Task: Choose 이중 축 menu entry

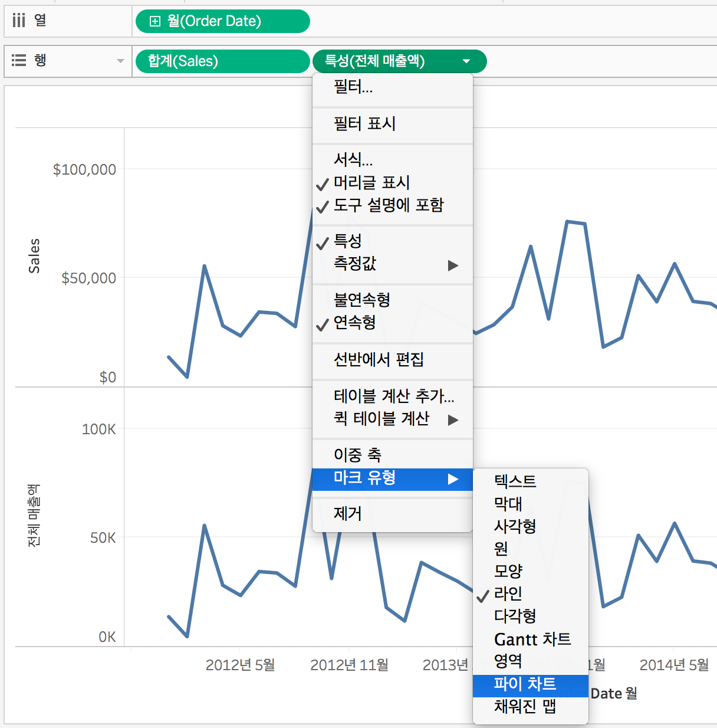Action: point(393,455)
